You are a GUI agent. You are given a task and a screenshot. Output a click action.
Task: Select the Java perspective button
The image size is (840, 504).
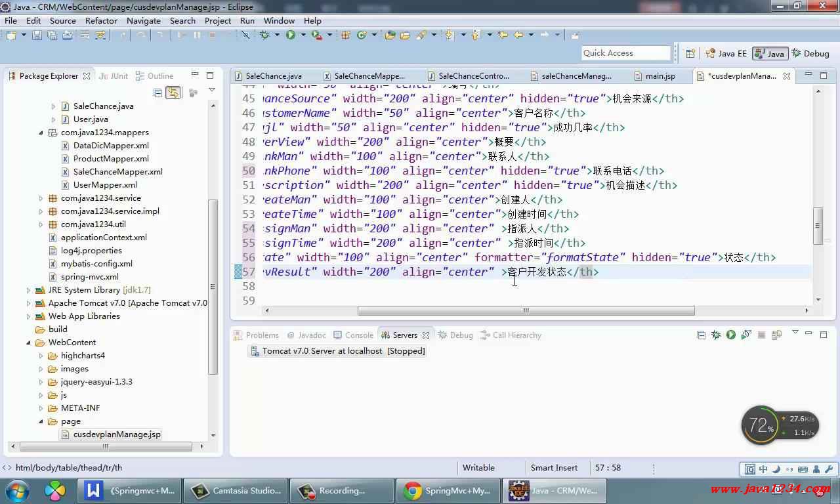click(x=770, y=54)
